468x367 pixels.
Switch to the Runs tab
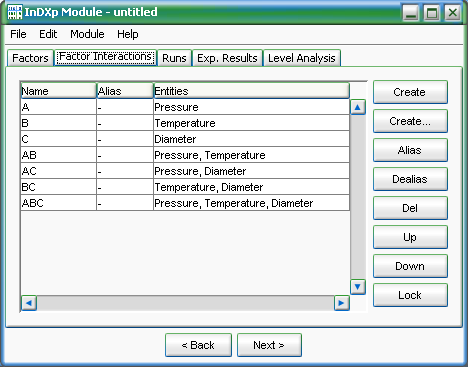coord(174,58)
